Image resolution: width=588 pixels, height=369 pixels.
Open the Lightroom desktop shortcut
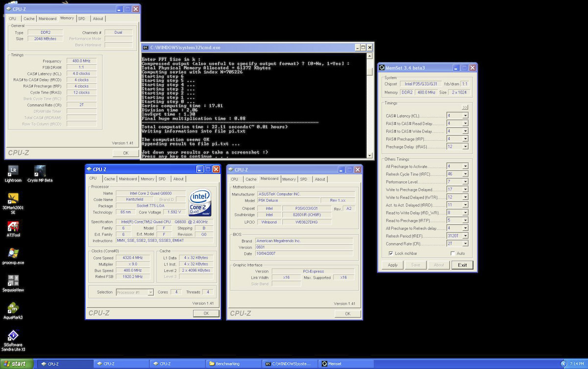pos(13,173)
